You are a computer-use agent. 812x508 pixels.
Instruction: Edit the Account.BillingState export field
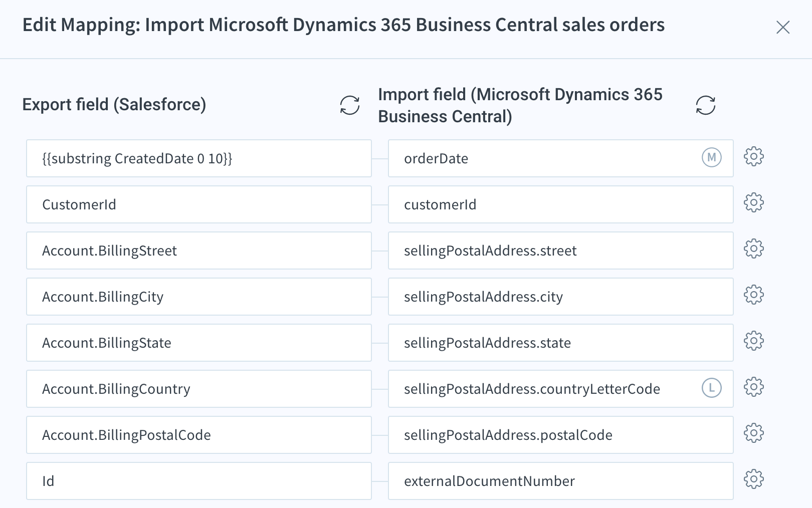point(199,343)
